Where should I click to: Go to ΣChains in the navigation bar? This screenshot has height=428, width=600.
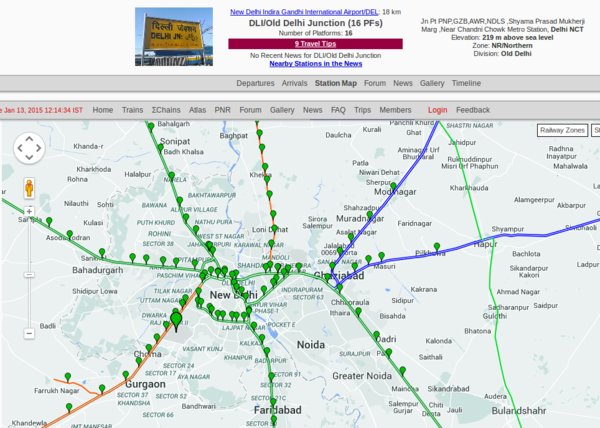pos(163,109)
